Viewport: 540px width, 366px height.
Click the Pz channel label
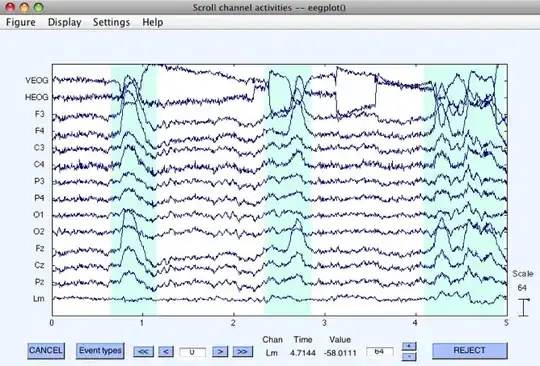click(x=40, y=282)
